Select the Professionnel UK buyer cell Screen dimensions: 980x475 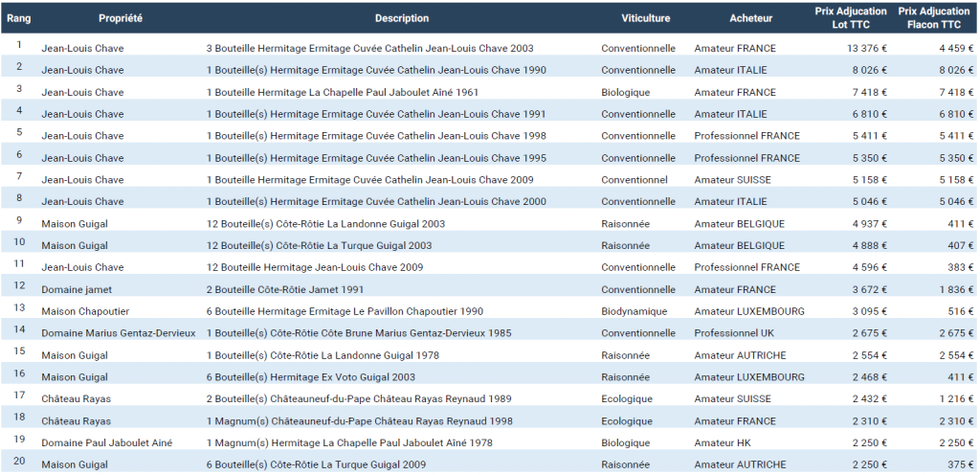734,333
